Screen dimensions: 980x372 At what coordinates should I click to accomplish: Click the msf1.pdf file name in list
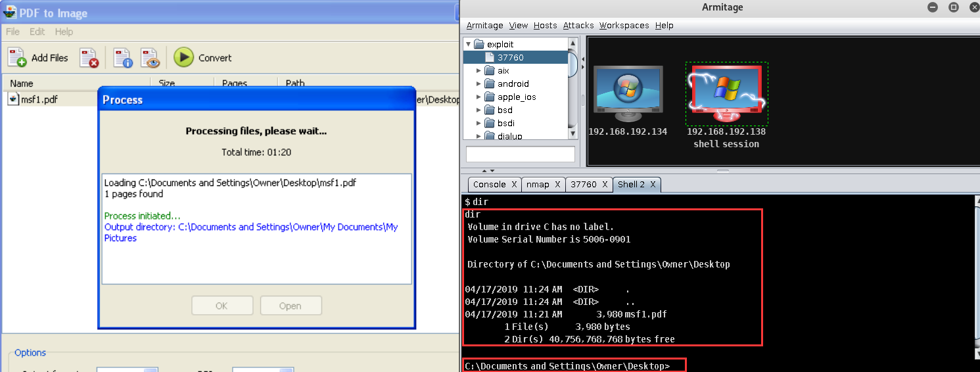[39, 99]
